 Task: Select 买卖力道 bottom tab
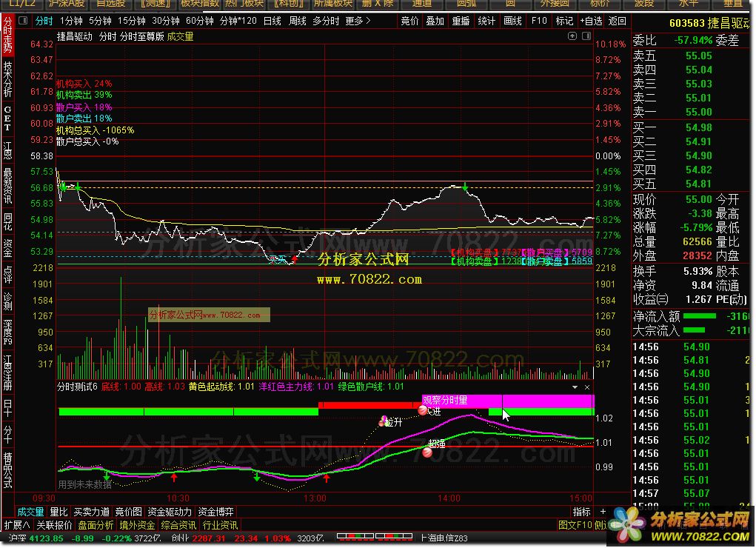click(x=92, y=512)
